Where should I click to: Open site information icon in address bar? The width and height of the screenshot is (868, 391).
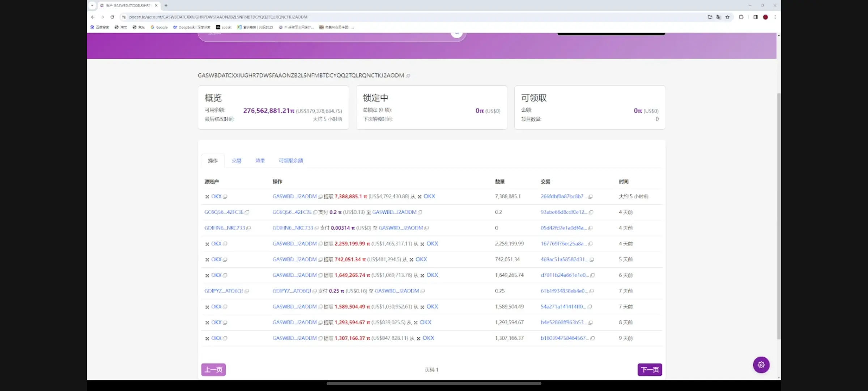click(124, 17)
